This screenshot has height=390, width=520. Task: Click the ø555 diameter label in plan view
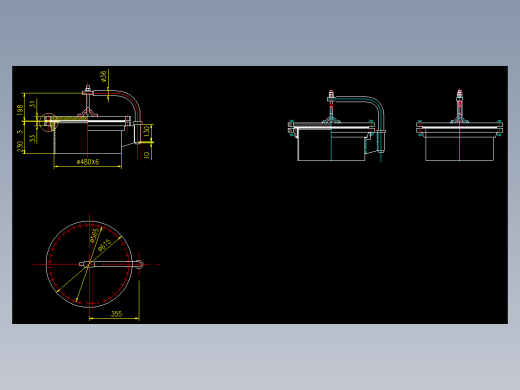(x=94, y=235)
